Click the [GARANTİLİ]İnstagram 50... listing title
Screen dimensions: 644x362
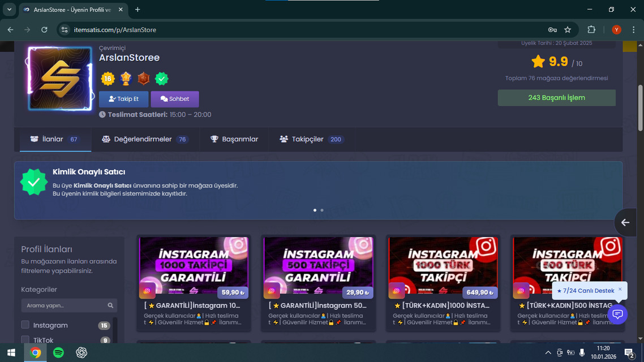pos(317,305)
